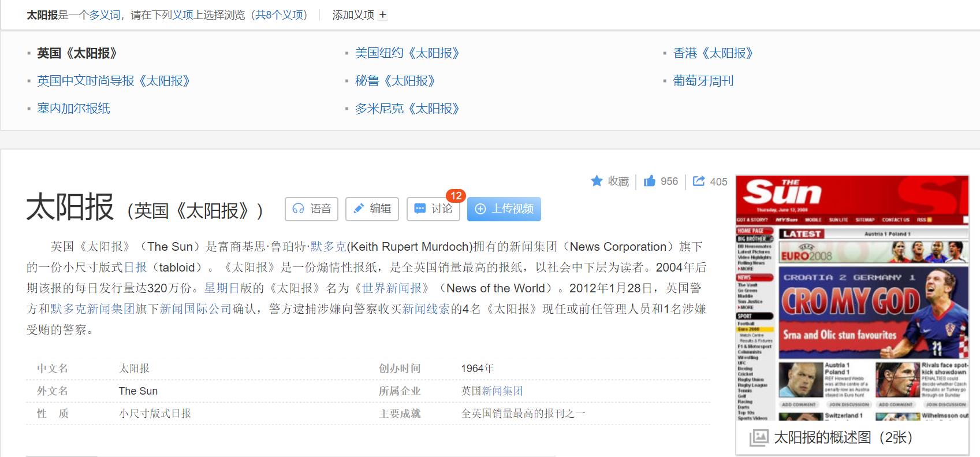Open the 香港《太阳报》 entry

(713, 53)
